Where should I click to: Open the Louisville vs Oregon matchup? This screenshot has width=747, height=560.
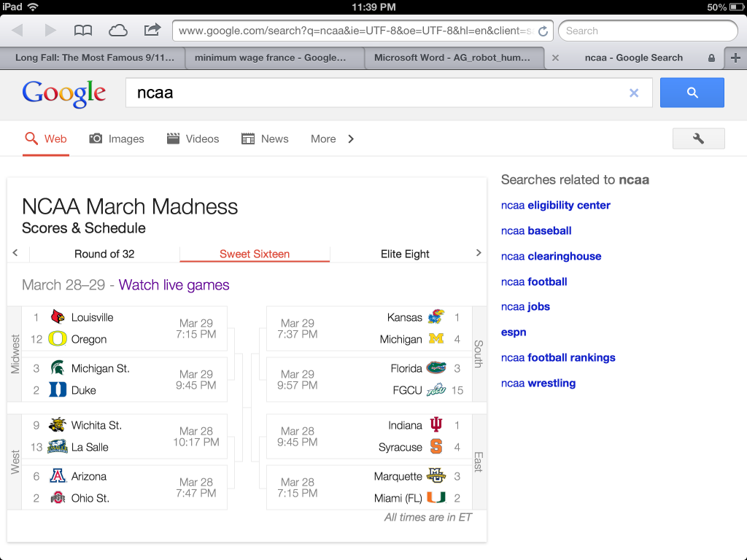click(125, 329)
